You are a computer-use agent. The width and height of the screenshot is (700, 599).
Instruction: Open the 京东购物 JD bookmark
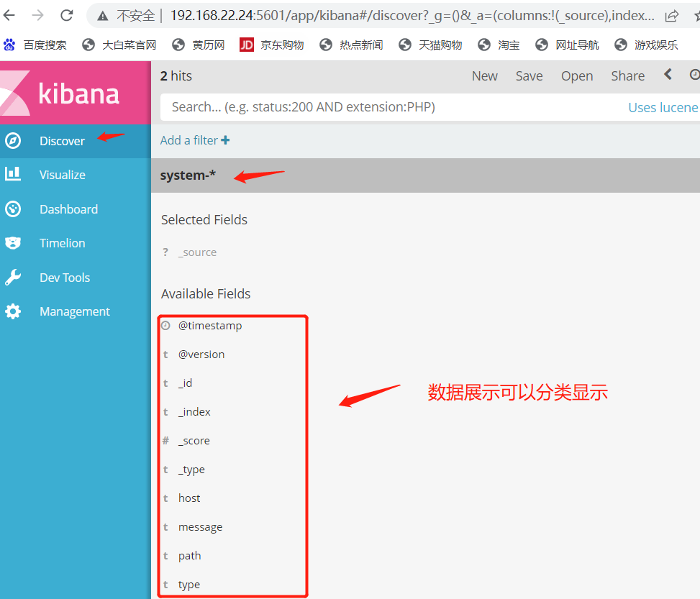point(271,45)
